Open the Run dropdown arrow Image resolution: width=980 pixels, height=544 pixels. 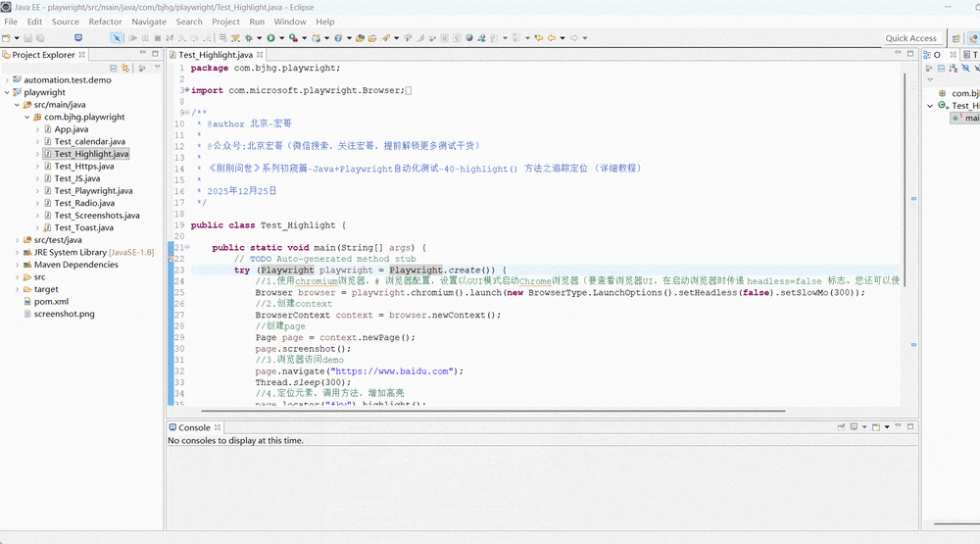[x=281, y=38]
